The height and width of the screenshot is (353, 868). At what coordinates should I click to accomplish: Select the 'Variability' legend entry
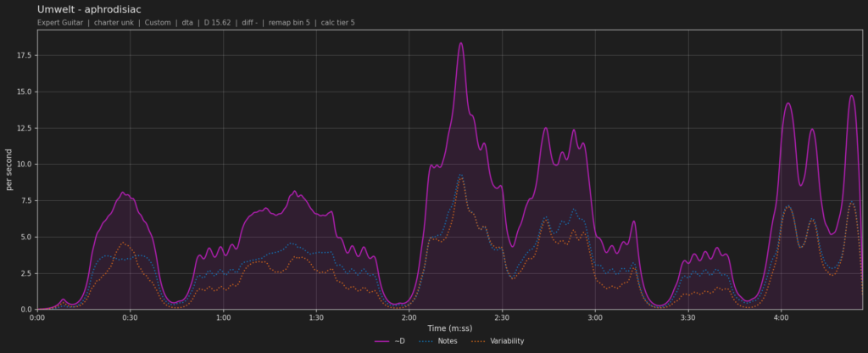(497, 341)
